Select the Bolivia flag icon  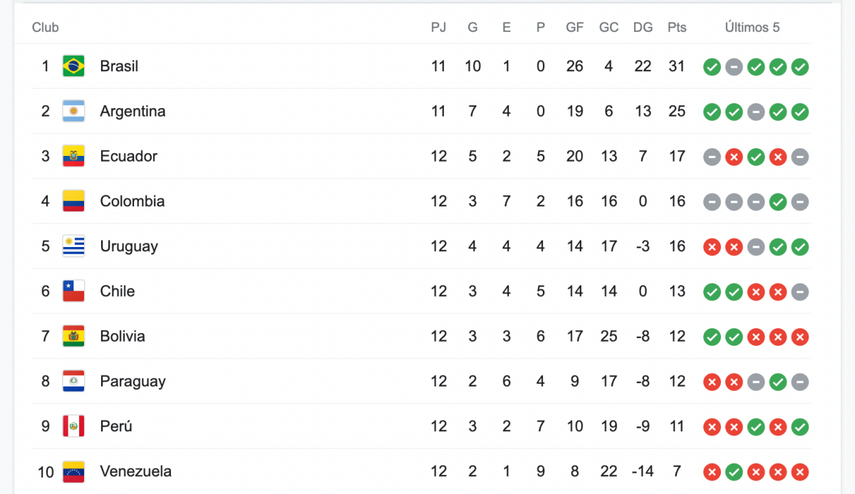click(x=74, y=336)
